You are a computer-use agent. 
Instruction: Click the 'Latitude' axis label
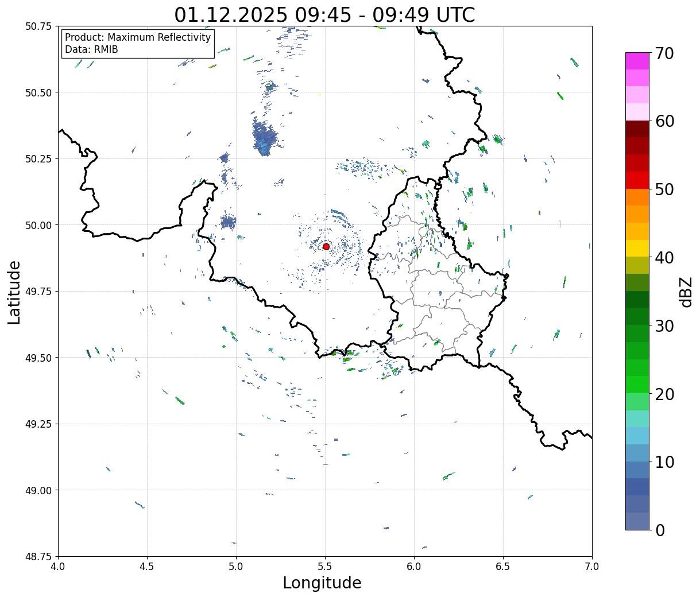click(14, 292)
